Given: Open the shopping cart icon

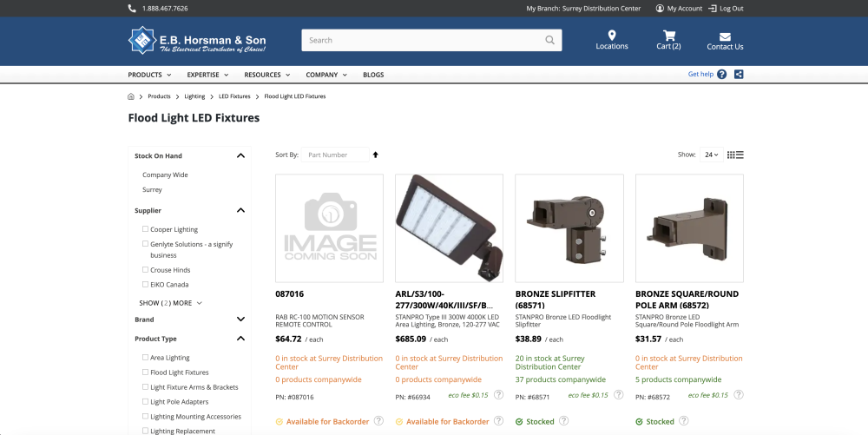Looking at the screenshot, I should (668, 36).
